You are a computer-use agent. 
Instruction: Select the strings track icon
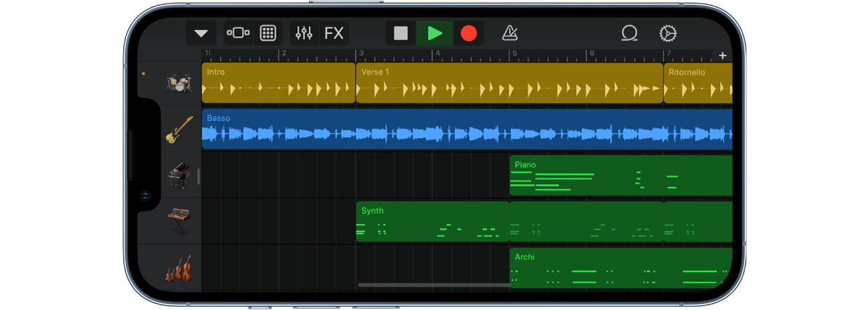coord(179,268)
